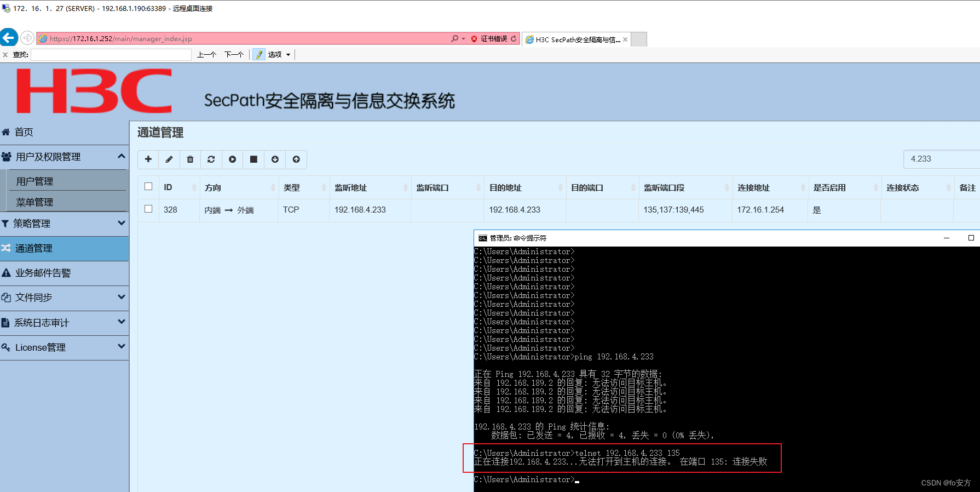Click the start play circle icon

[233, 159]
